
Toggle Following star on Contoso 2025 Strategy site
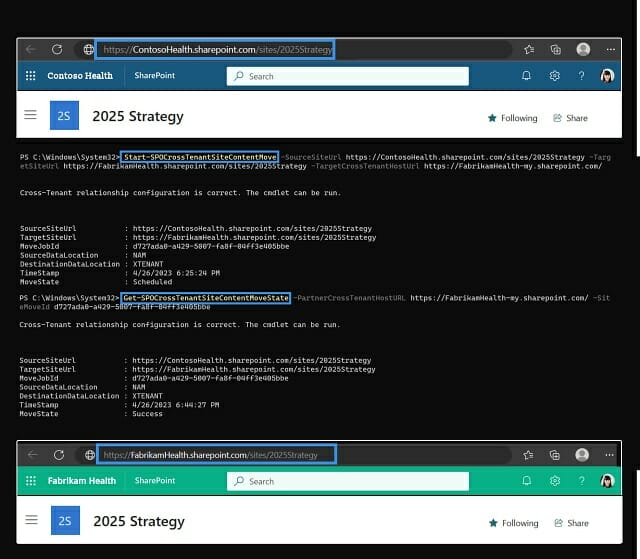[492, 118]
